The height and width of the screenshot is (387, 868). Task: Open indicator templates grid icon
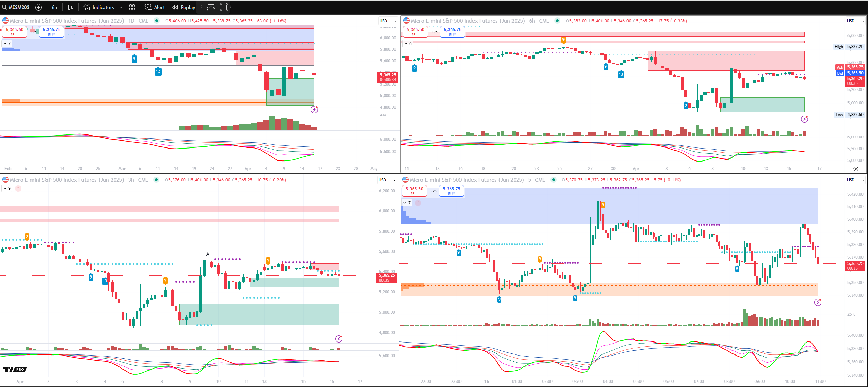pyautogui.click(x=132, y=7)
